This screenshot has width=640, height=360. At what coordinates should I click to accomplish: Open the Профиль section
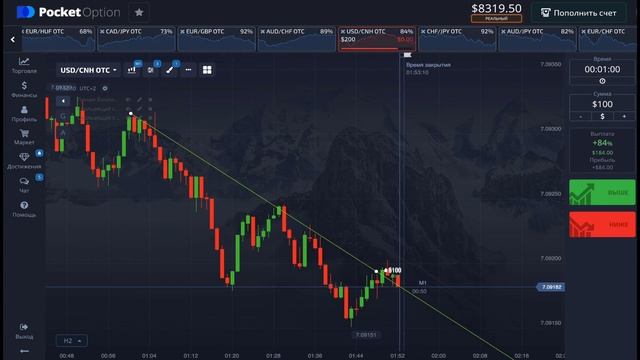pos(24,114)
